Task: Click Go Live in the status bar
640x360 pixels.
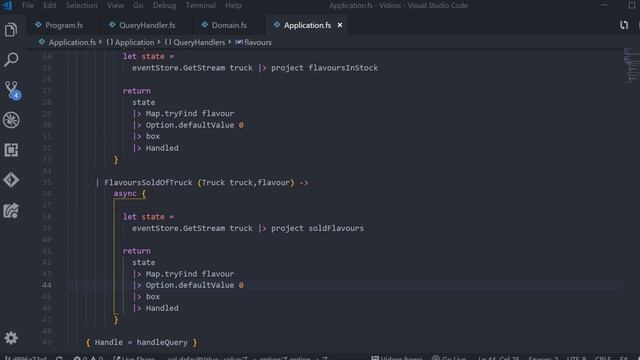Action: 449,358
